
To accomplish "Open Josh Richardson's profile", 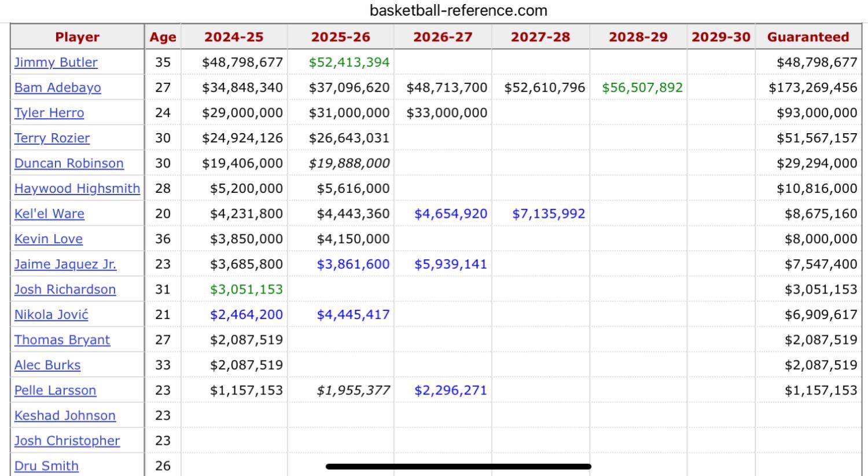I will pos(65,290).
